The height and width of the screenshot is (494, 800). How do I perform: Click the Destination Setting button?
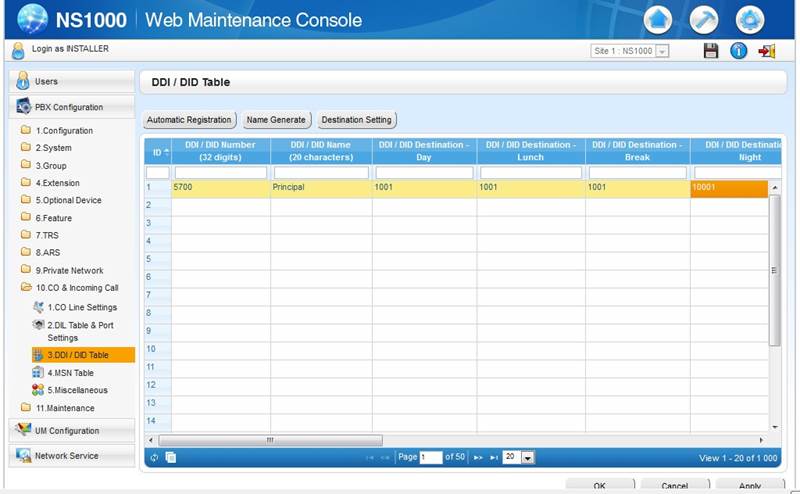[356, 120]
